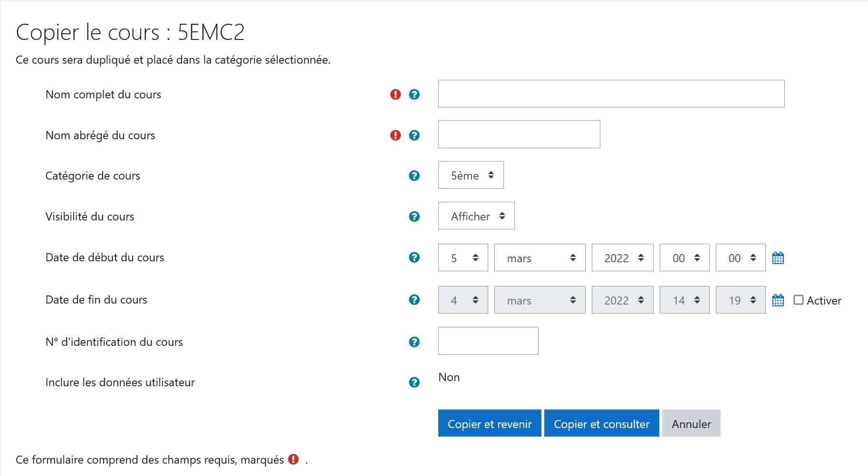Click the end date day dropdown showing 4
The width and height of the screenshot is (868, 476).
coord(463,300)
